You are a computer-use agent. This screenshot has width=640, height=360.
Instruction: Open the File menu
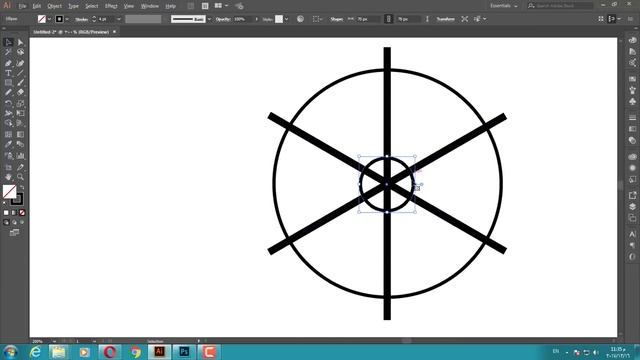pos(22,6)
